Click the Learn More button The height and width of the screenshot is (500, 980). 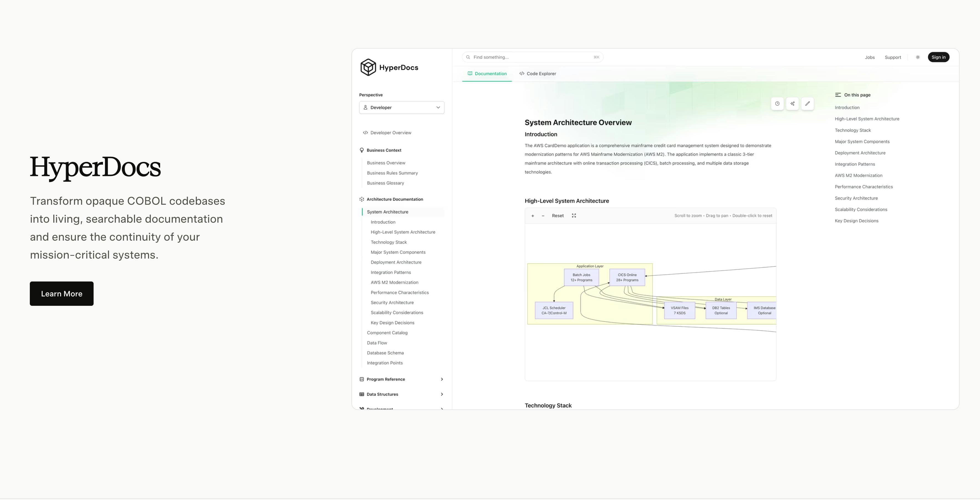pyautogui.click(x=62, y=294)
